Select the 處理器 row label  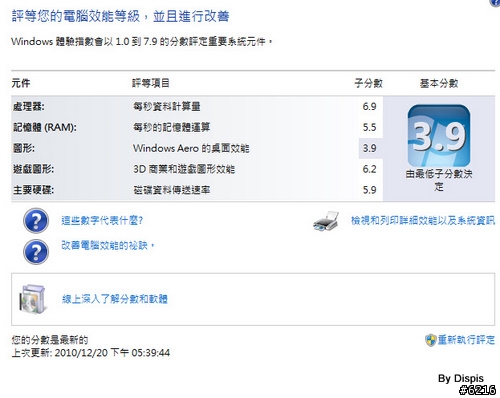click(29, 107)
